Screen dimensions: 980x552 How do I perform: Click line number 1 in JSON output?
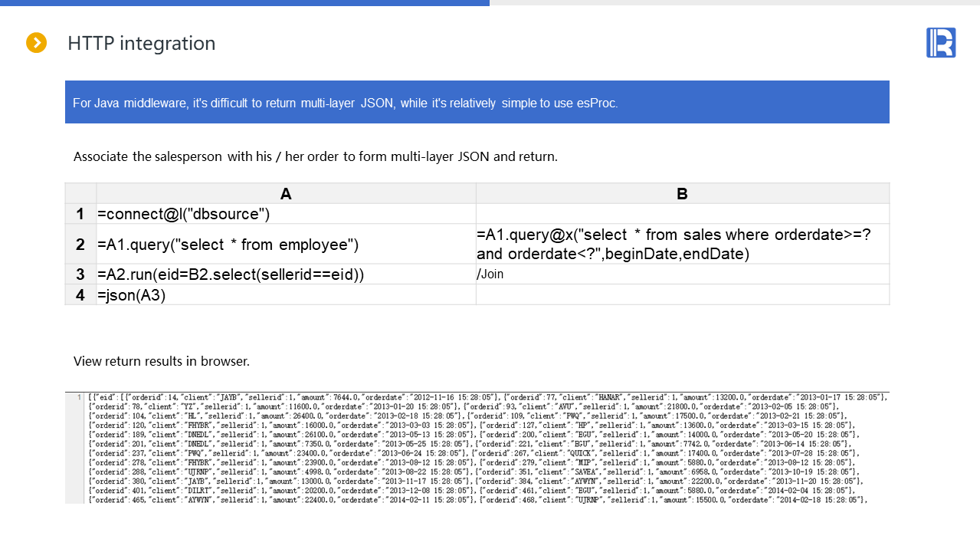click(x=78, y=397)
